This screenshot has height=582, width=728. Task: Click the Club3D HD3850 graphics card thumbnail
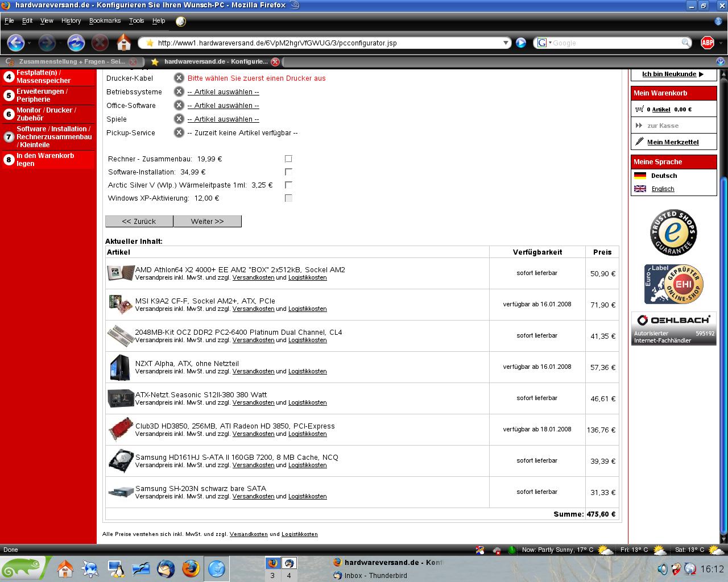[x=121, y=430]
